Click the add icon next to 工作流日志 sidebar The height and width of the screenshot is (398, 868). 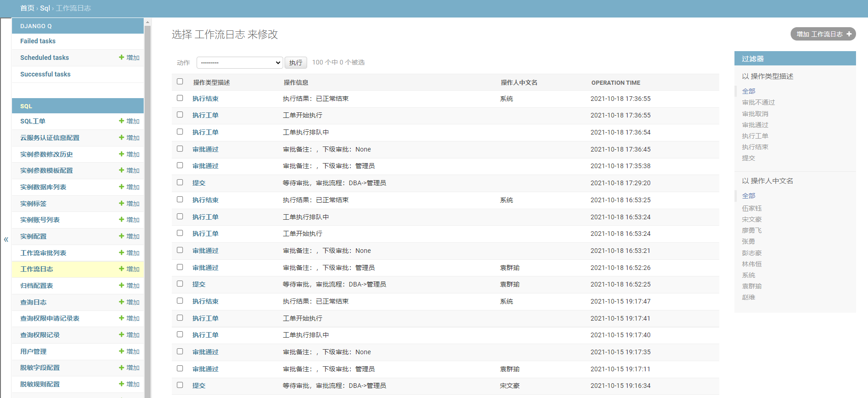122,269
